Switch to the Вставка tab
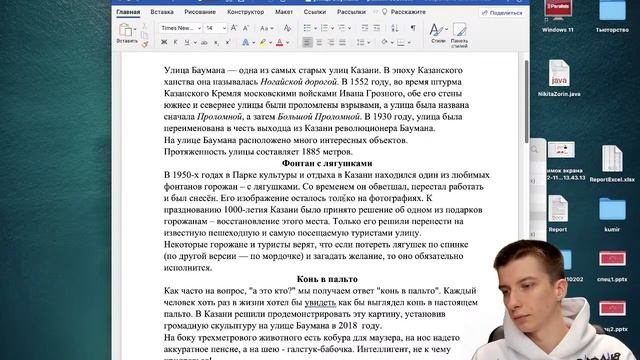The height and width of the screenshot is (360, 640). [162, 12]
